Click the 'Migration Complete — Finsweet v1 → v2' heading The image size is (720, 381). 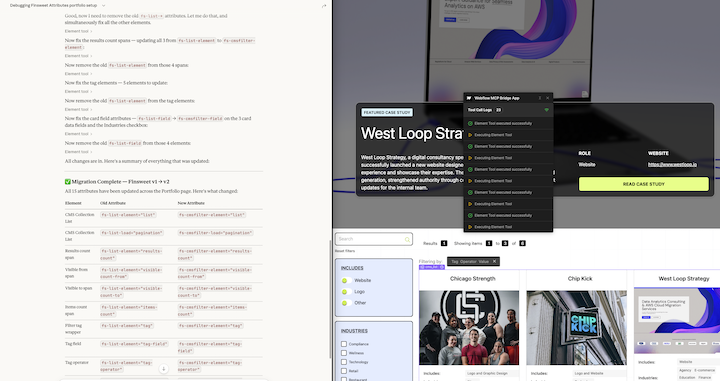[x=117, y=182]
